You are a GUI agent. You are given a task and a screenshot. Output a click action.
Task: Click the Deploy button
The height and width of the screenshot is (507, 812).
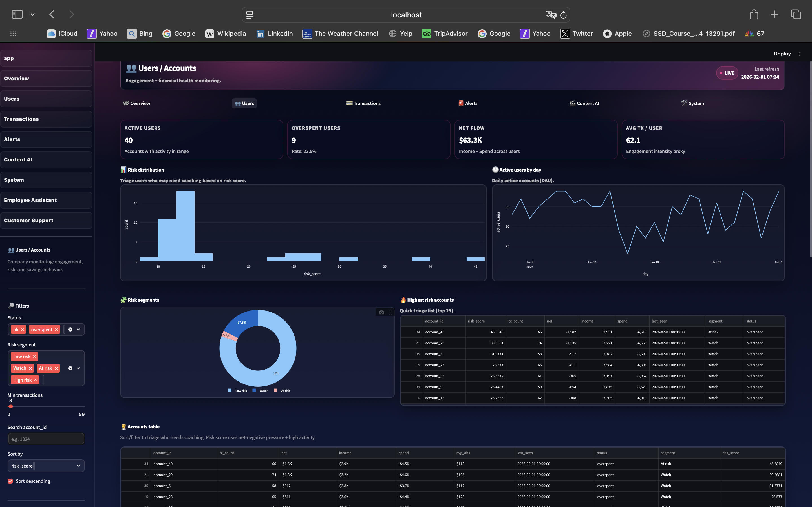click(x=782, y=54)
